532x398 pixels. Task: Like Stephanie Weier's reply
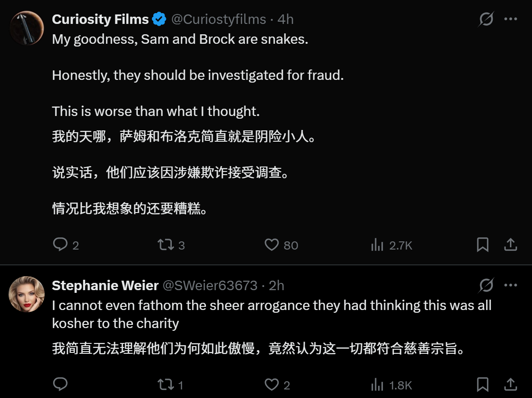[x=277, y=384]
